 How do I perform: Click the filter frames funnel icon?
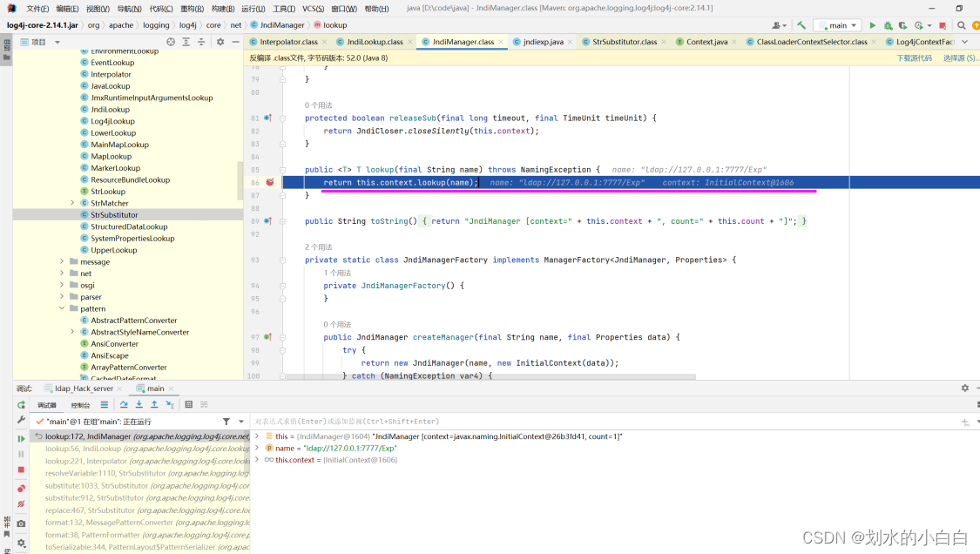pos(226,422)
